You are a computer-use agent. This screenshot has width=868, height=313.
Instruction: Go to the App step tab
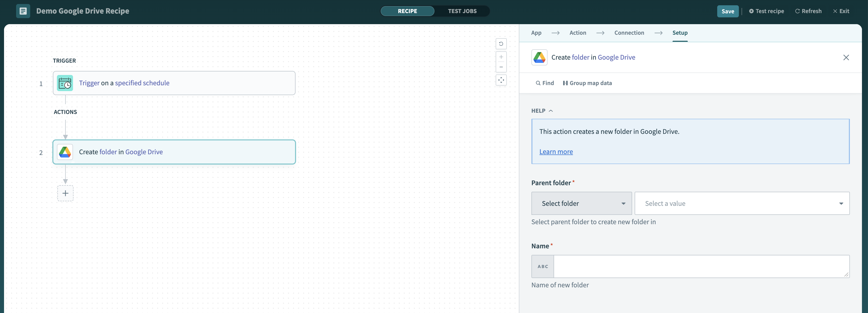[x=536, y=33]
